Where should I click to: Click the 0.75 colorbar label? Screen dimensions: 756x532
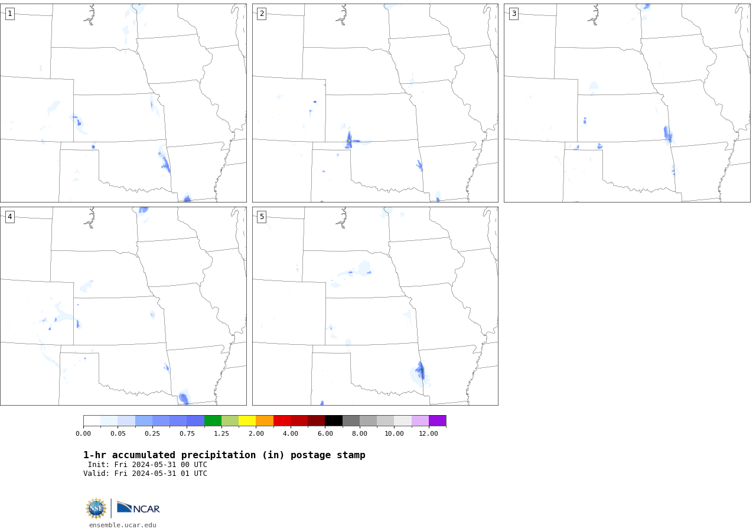187,434
